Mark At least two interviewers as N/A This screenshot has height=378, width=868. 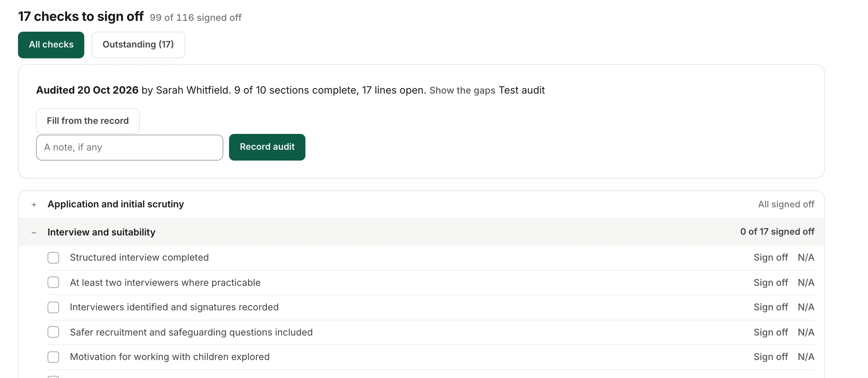click(806, 283)
